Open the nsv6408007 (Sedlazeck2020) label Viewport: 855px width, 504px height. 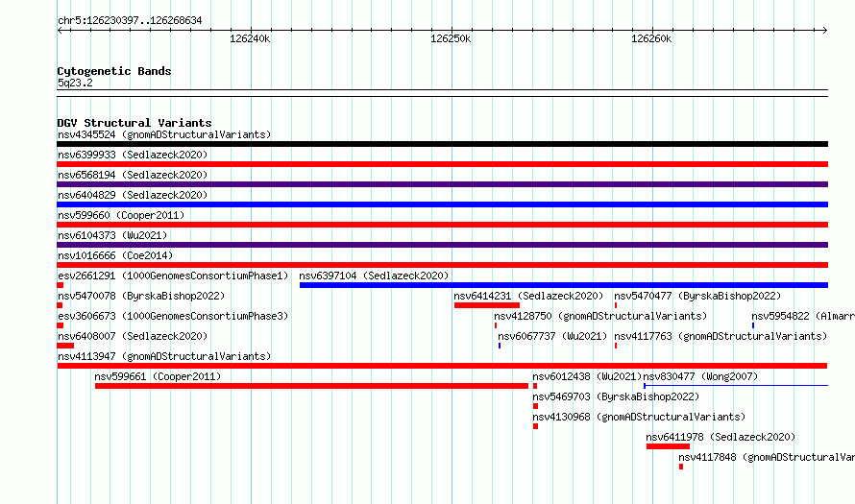(133, 336)
